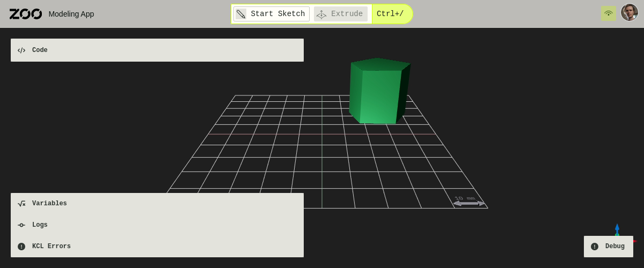Select the green extruded solid

(x=379, y=92)
